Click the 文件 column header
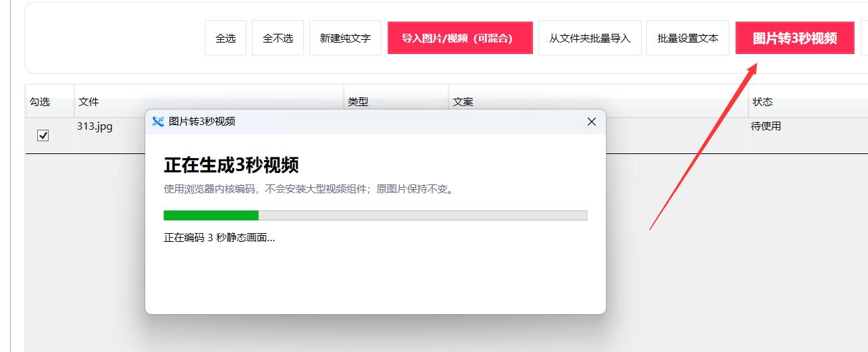Image resolution: width=868 pixels, height=352 pixels. click(88, 101)
